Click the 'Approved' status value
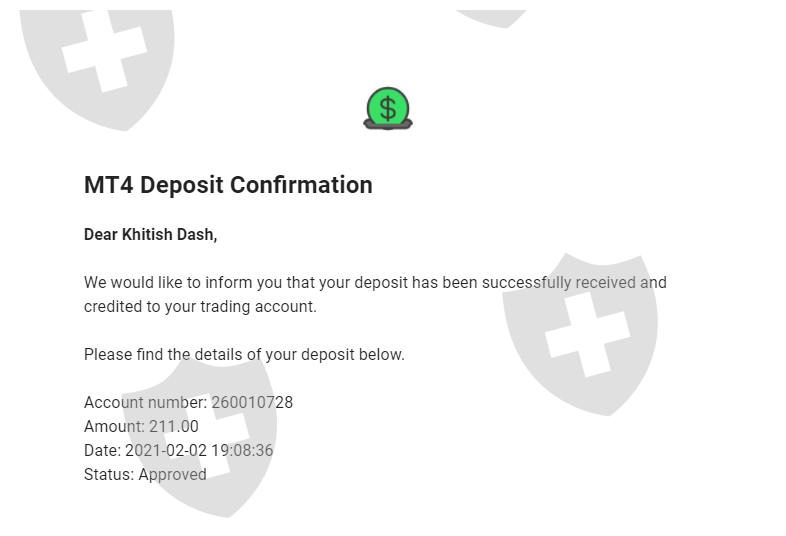The width and height of the screenshot is (786, 536). coord(172,475)
